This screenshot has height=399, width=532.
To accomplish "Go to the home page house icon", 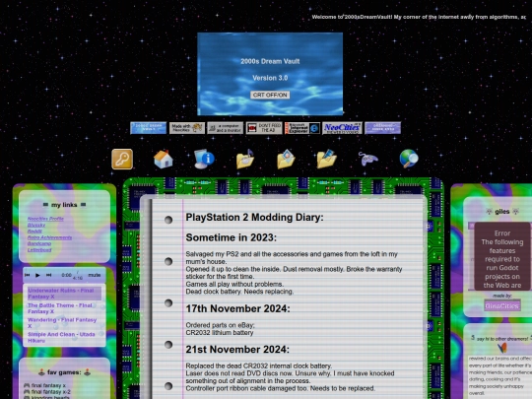I will [x=164, y=159].
